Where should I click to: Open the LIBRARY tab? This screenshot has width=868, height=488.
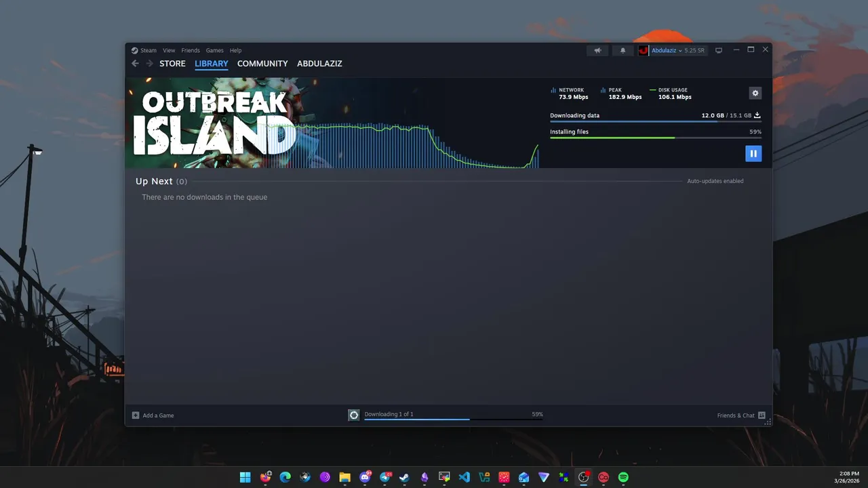point(212,63)
